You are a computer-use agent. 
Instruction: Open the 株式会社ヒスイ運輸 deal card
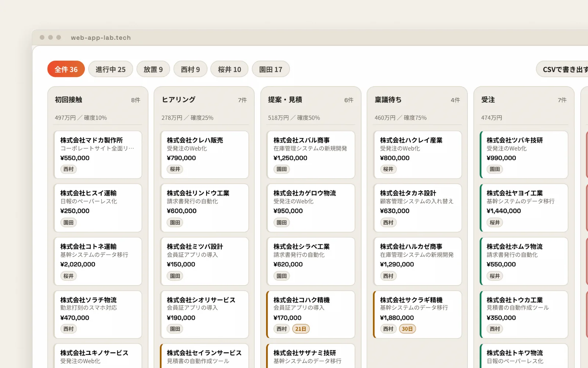point(98,208)
